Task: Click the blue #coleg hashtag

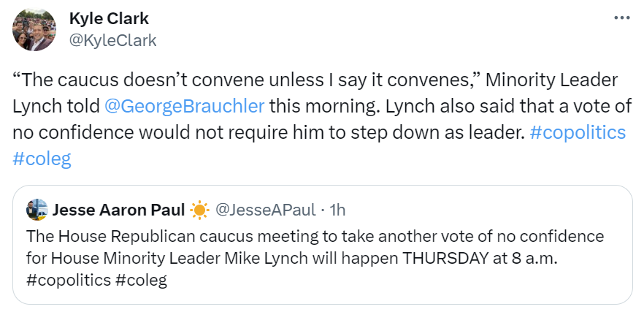Action: click(42, 159)
